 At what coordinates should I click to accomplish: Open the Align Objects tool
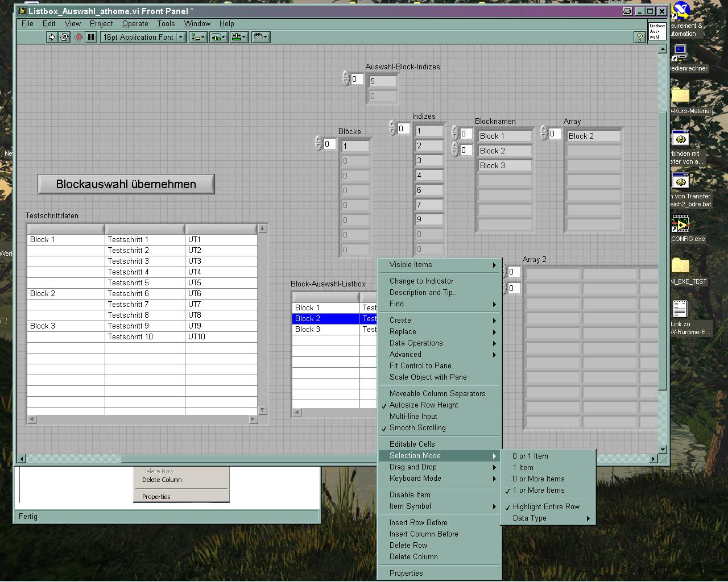197,37
